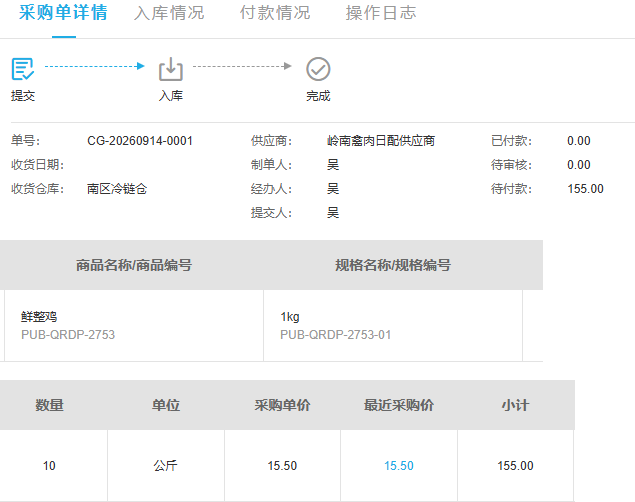The height and width of the screenshot is (502, 635).
Task: Click the 收货日期 label
Action: (37, 165)
